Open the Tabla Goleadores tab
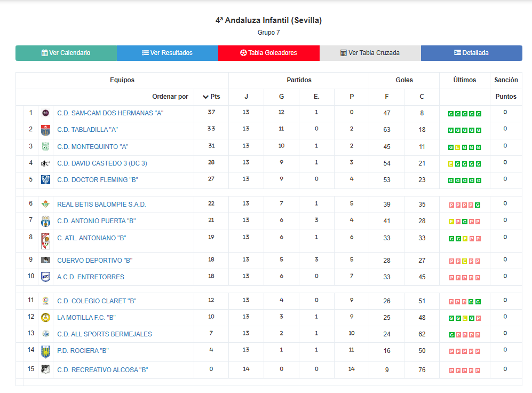 (269, 53)
